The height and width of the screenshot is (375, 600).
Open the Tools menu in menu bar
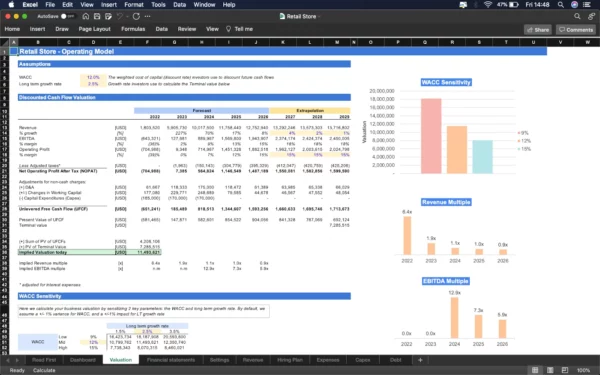pos(158,5)
